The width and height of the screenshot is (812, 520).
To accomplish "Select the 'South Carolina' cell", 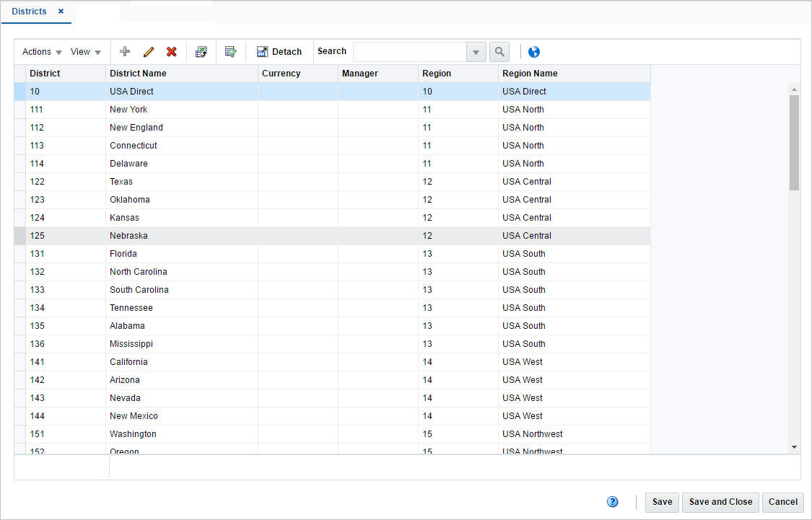I will coord(182,290).
